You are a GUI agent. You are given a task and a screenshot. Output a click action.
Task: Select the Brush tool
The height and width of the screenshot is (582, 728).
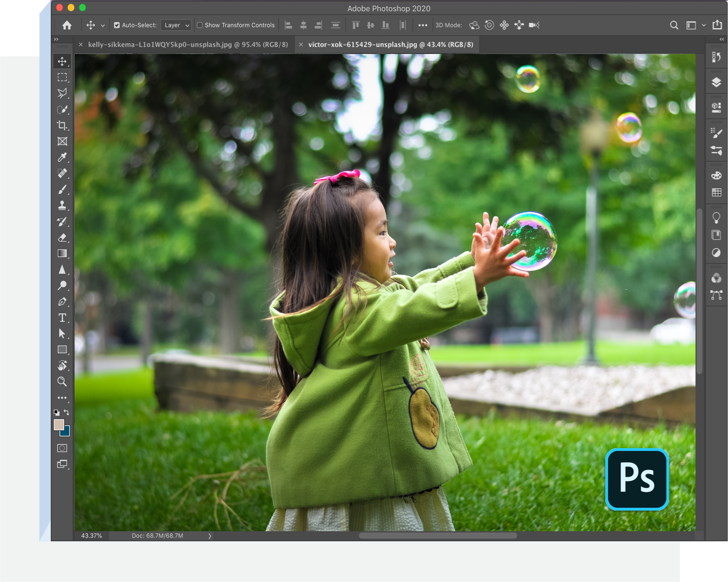pos(62,189)
